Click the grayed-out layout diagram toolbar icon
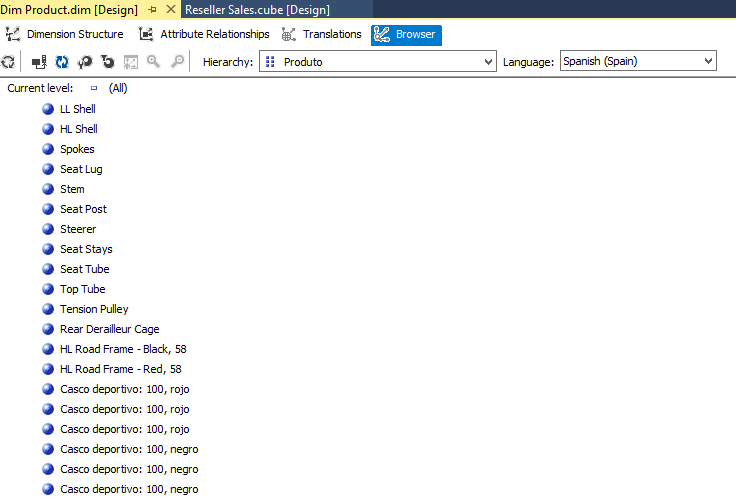The height and width of the screenshot is (501, 736). pos(130,62)
